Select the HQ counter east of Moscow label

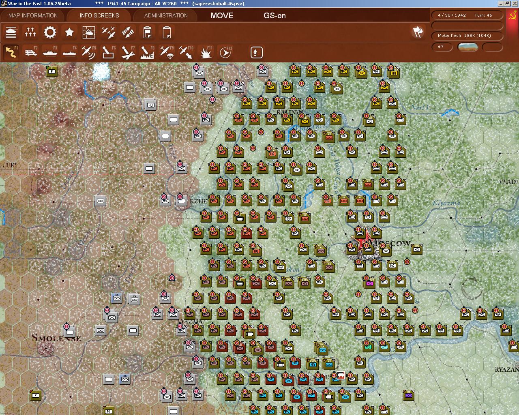pos(417,249)
